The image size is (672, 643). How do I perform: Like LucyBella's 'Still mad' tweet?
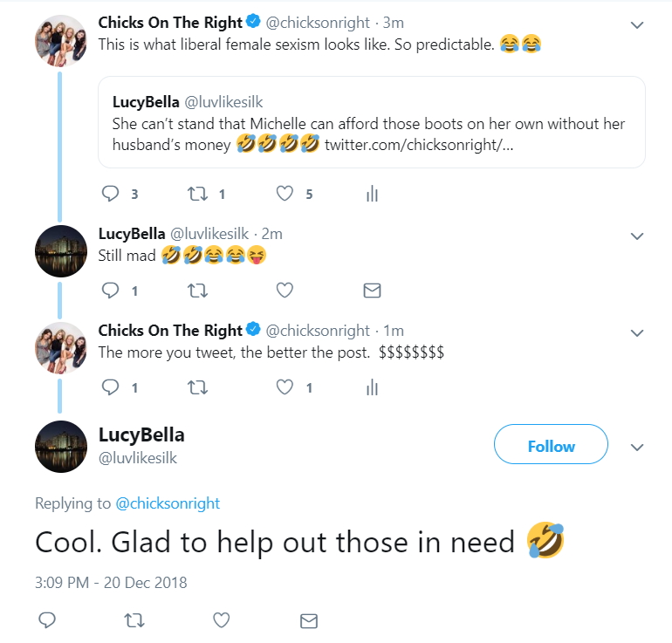[285, 291]
